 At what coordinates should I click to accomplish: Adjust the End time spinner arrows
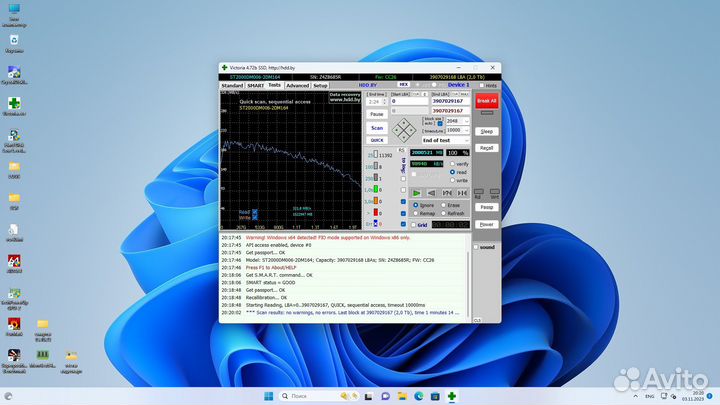coord(384,102)
